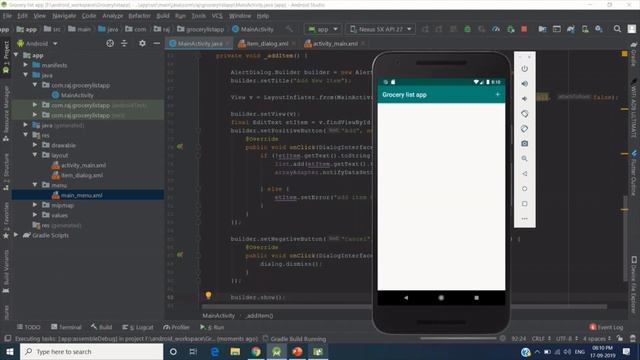Tap the plus icon in Grocery list app bar
Image resolution: width=640 pixels, height=360 pixels.
pos(498,94)
